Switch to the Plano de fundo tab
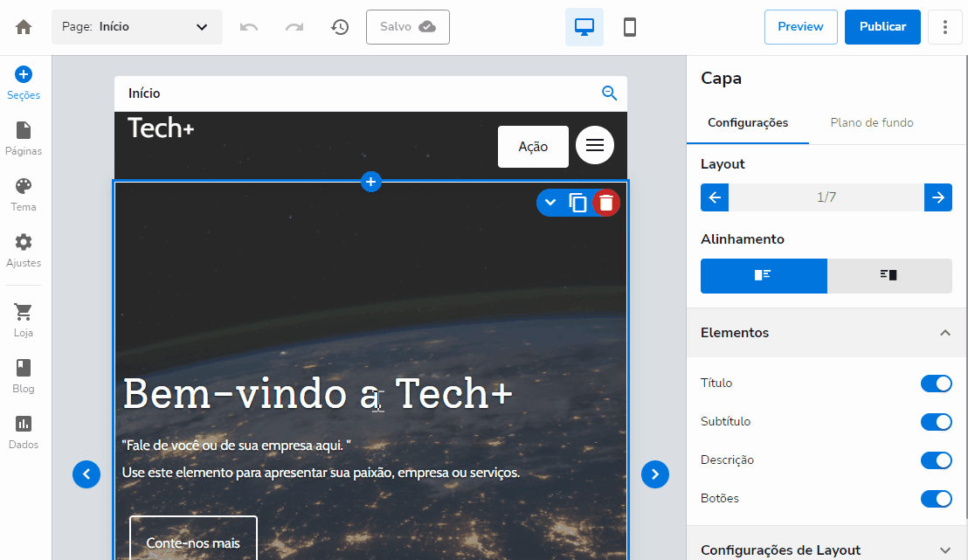Viewport: 968px width, 560px height. (872, 123)
